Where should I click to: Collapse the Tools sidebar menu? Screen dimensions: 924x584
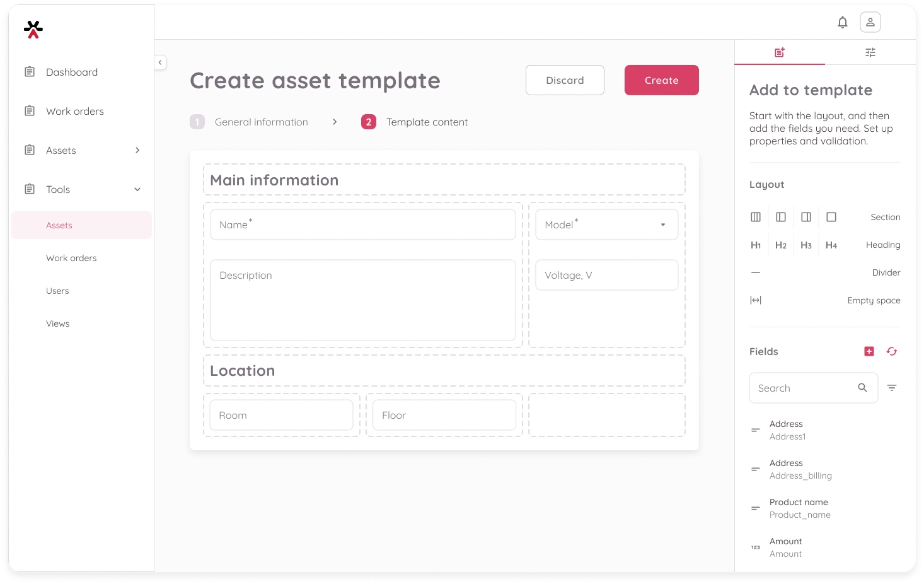137,189
